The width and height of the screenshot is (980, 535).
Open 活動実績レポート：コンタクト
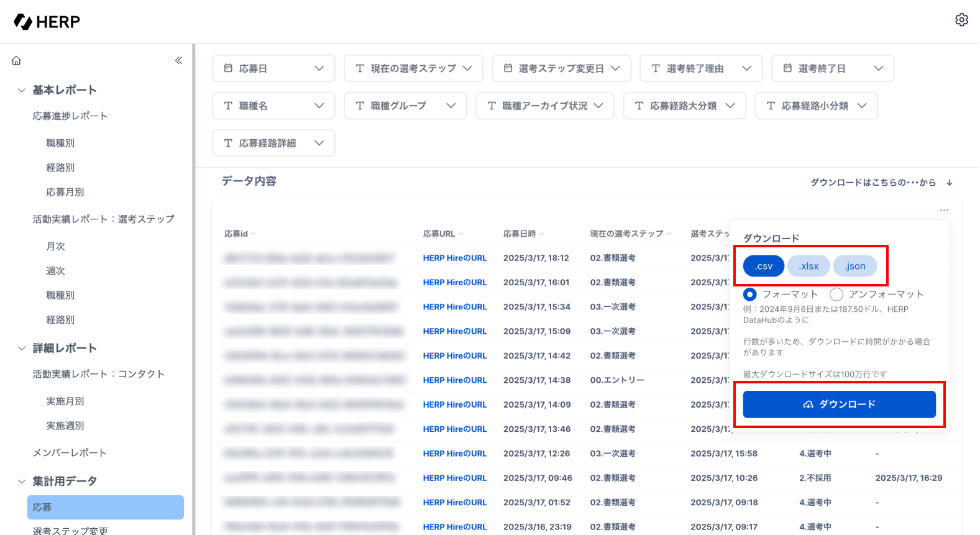click(x=99, y=374)
